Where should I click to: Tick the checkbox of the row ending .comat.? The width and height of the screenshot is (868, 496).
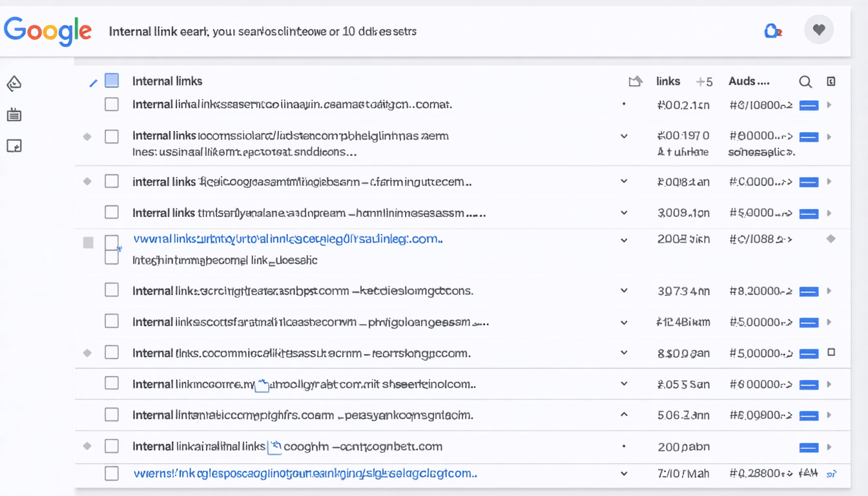[x=112, y=105]
